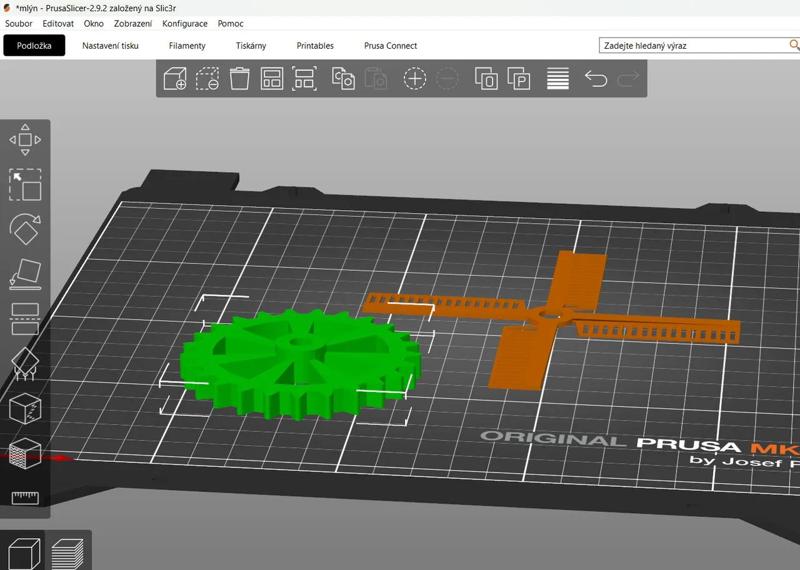Click the search field Zadejte hledaný výraz
800x570 pixels.
[690, 45]
